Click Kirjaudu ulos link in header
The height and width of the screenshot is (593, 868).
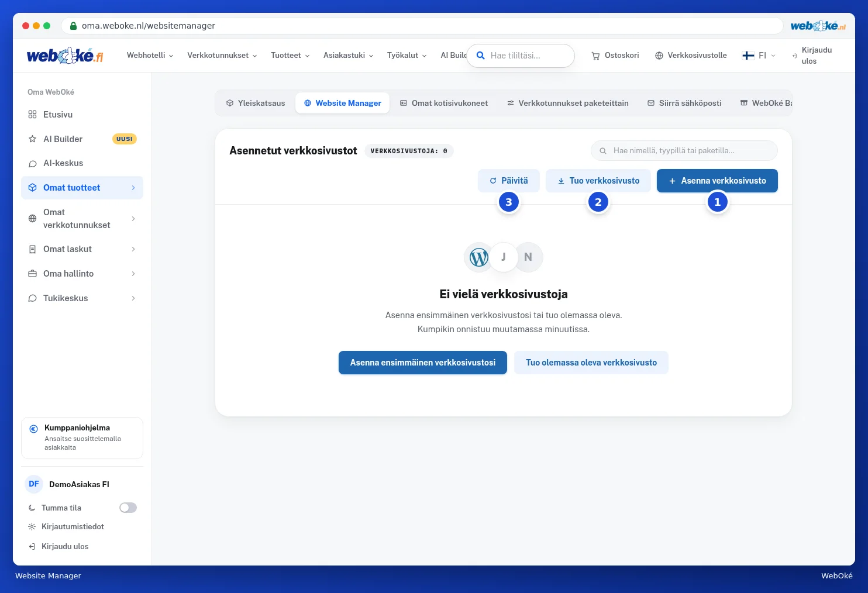click(x=812, y=56)
